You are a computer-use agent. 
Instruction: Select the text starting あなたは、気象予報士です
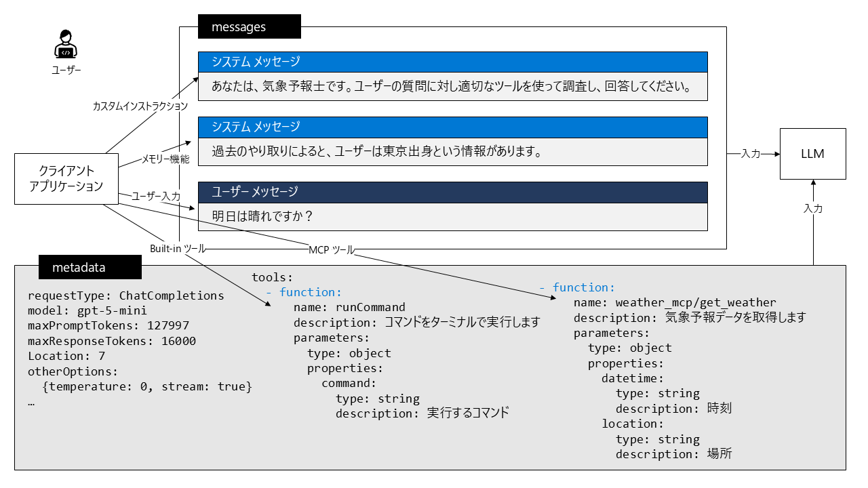(x=451, y=87)
